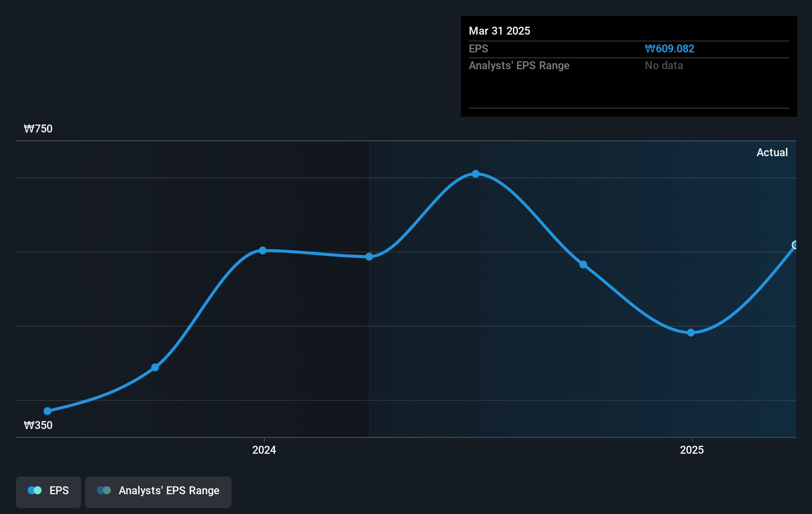Click the Analysts' EPS Range tooltip row label
Screen dimensions: 812x514
tap(519, 65)
